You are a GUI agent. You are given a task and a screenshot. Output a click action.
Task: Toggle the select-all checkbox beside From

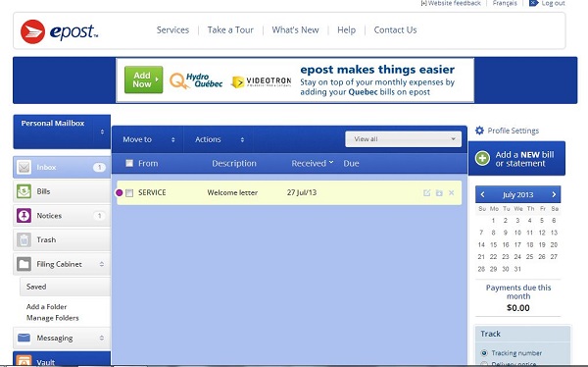tap(129, 163)
